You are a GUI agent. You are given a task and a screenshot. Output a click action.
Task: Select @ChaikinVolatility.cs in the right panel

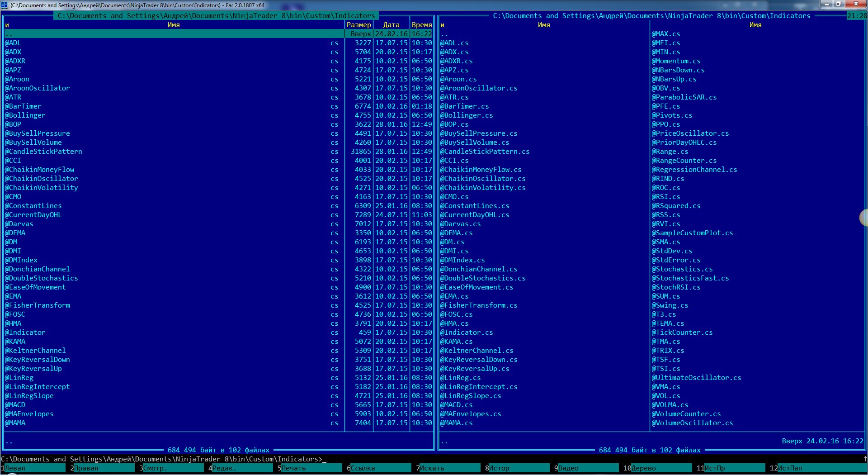pos(483,188)
